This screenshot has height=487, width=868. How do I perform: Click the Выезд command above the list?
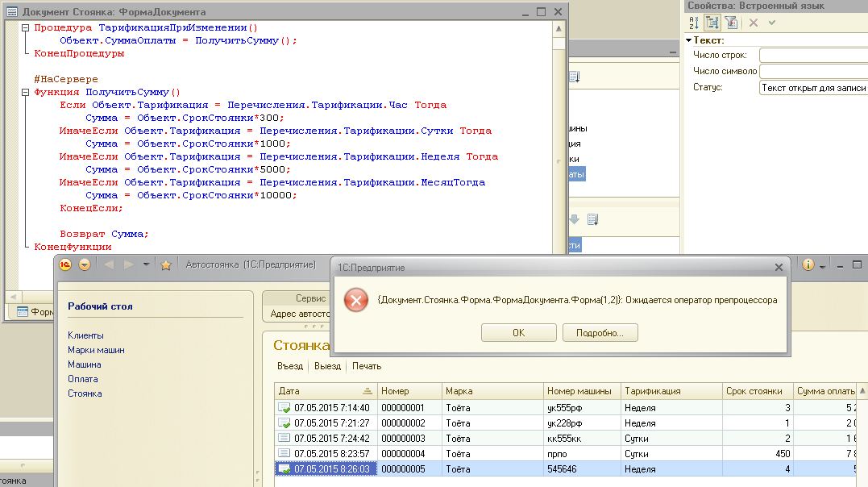coord(328,366)
